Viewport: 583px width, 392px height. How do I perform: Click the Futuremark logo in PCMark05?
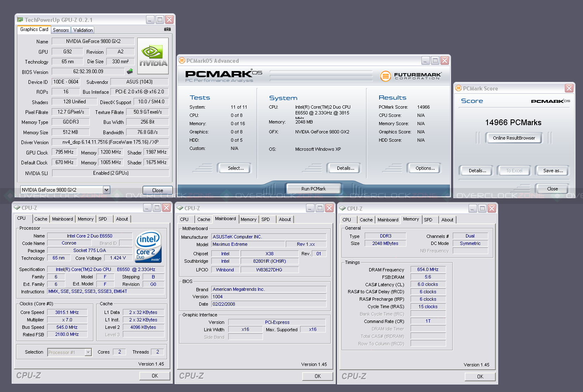tap(411, 76)
